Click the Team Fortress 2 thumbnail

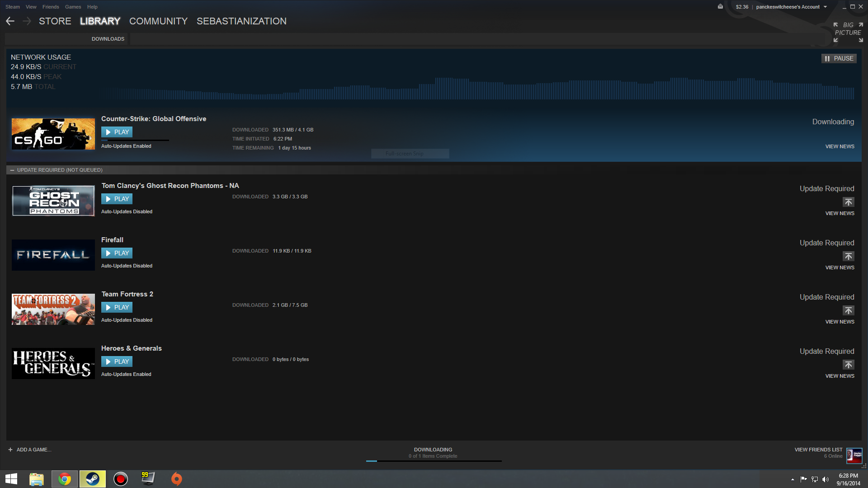point(53,309)
